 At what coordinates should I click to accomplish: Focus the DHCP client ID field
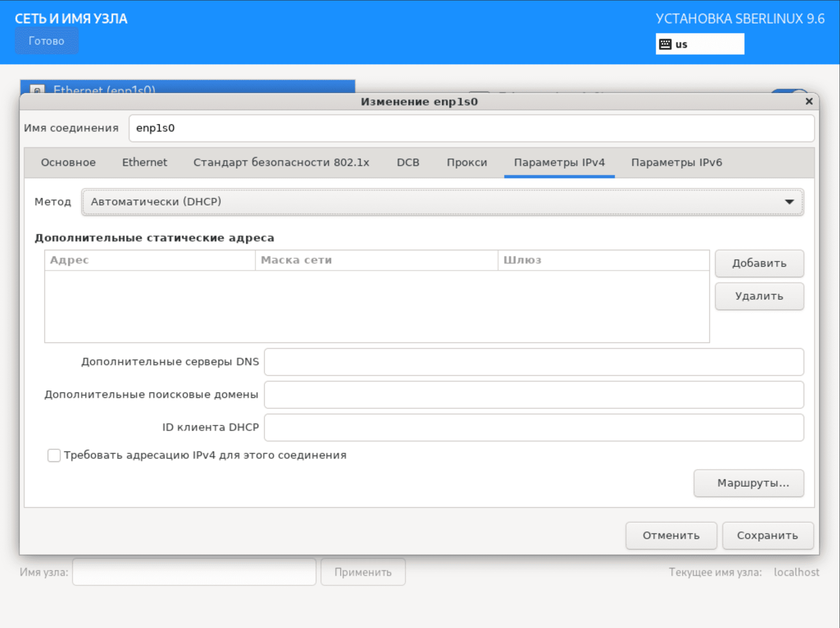click(x=534, y=428)
